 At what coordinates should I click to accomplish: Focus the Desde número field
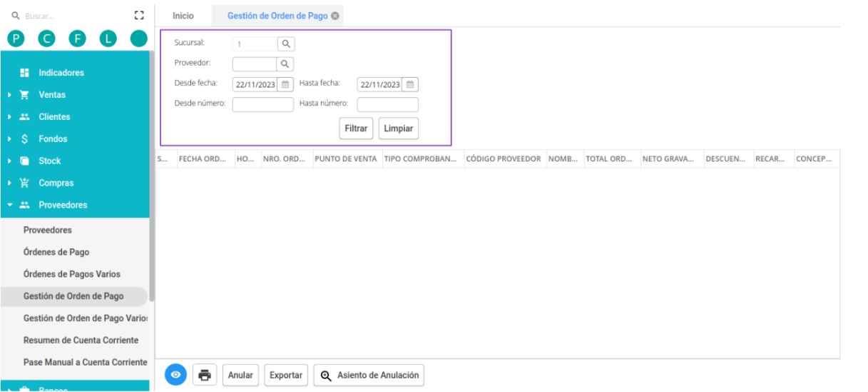click(263, 104)
